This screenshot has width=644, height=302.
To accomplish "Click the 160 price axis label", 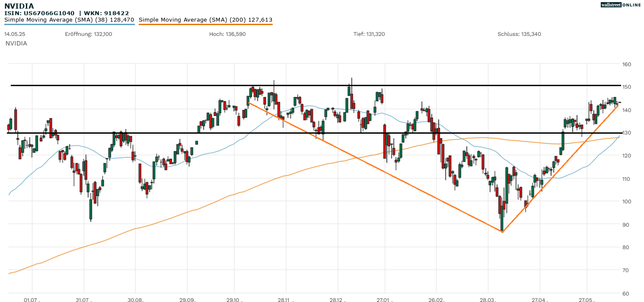I will coord(627,64).
